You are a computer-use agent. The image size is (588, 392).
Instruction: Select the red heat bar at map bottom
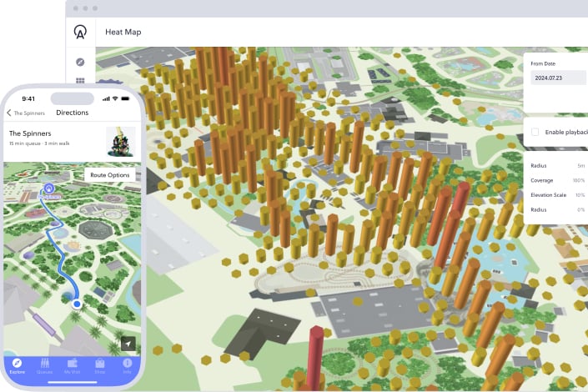point(316,359)
